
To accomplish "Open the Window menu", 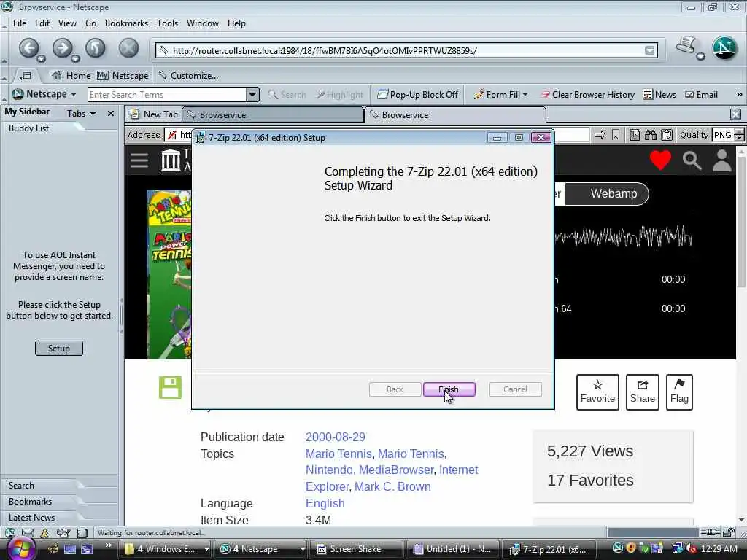I will click(x=203, y=23).
